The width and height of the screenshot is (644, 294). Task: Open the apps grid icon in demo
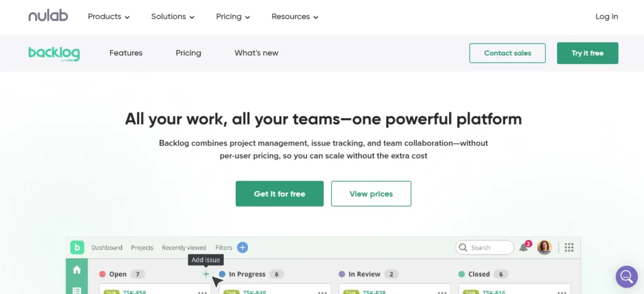click(x=569, y=248)
